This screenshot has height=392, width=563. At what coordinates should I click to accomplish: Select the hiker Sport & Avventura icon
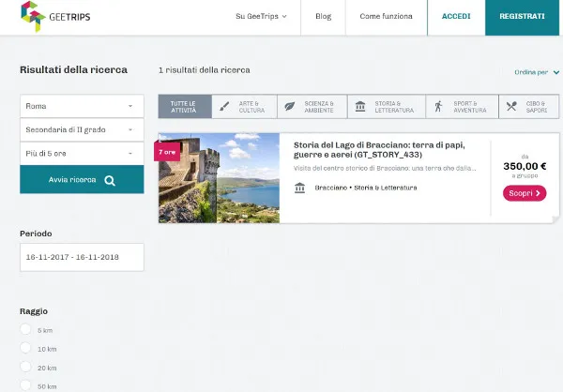pyautogui.click(x=438, y=107)
